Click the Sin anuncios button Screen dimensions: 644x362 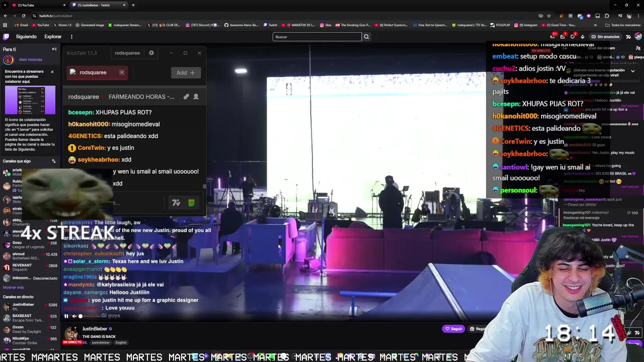pyautogui.click(x=605, y=37)
